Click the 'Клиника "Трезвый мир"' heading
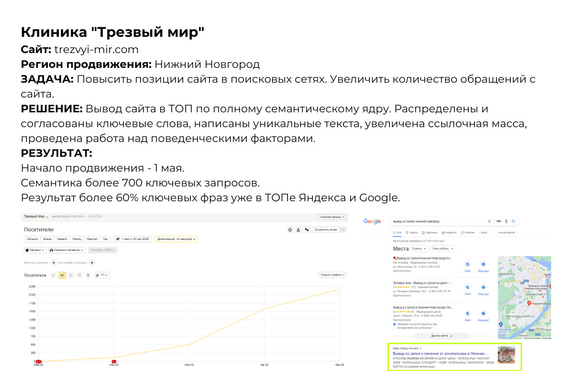The image size is (574, 392). [x=113, y=33]
